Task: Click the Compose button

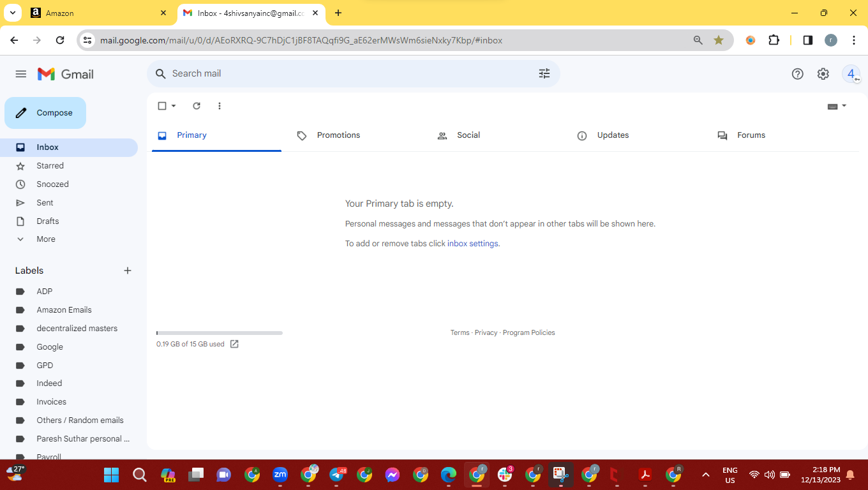Action: (x=45, y=113)
